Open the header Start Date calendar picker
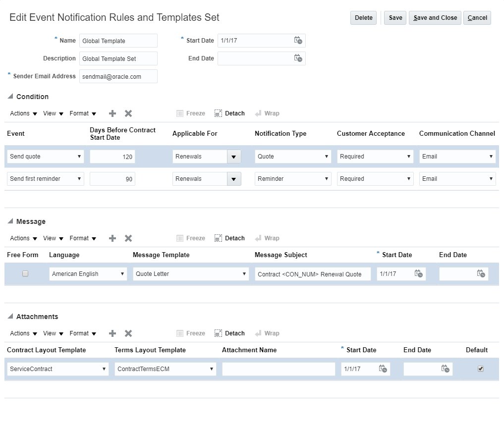Screen dimensions: 504x431 pos(298,41)
